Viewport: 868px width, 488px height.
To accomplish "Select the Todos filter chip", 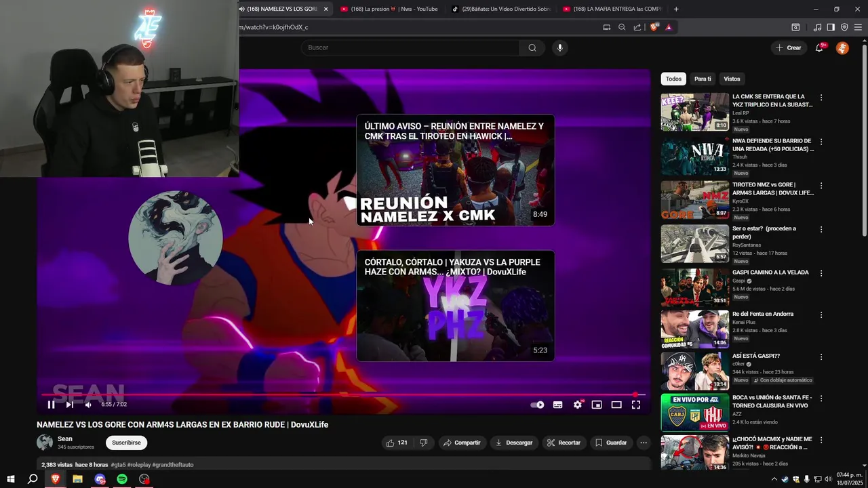I will [x=673, y=79].
